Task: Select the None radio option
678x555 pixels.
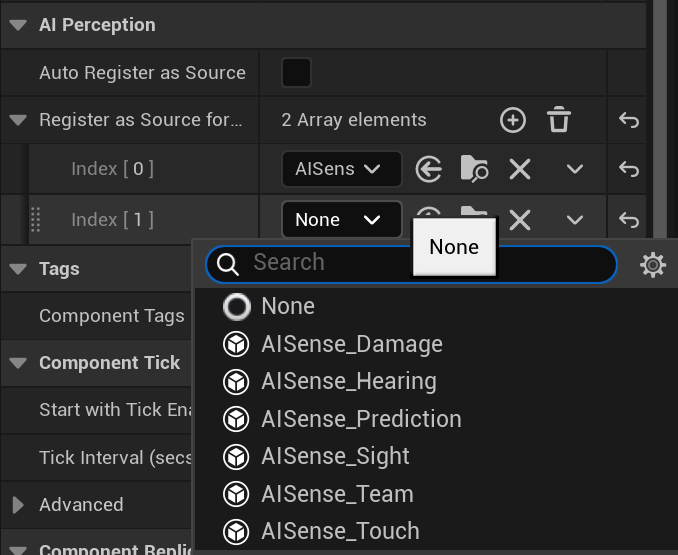Action: pos(237,306)
